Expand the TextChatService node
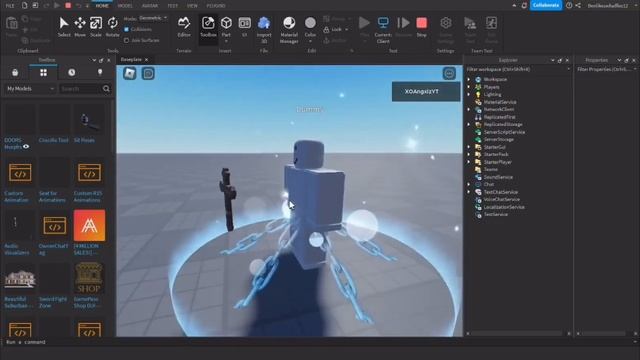 point(469,192)
